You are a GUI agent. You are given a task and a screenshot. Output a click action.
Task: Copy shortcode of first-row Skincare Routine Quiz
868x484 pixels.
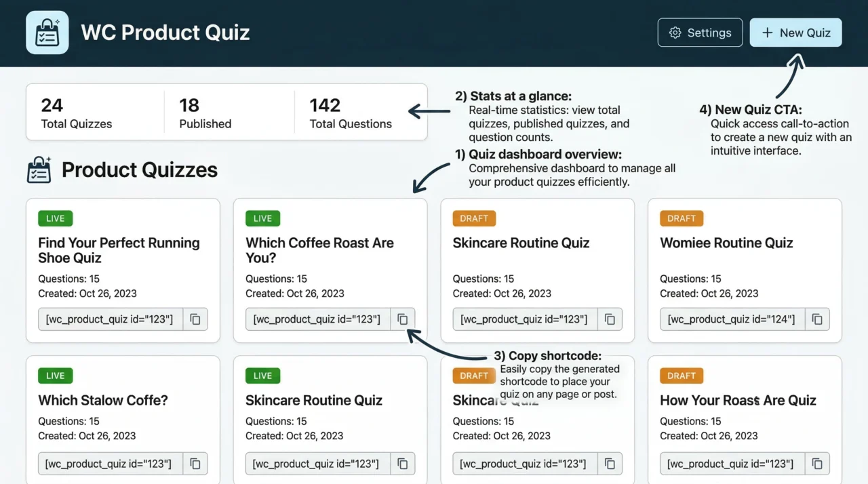[x=610, y=319]
